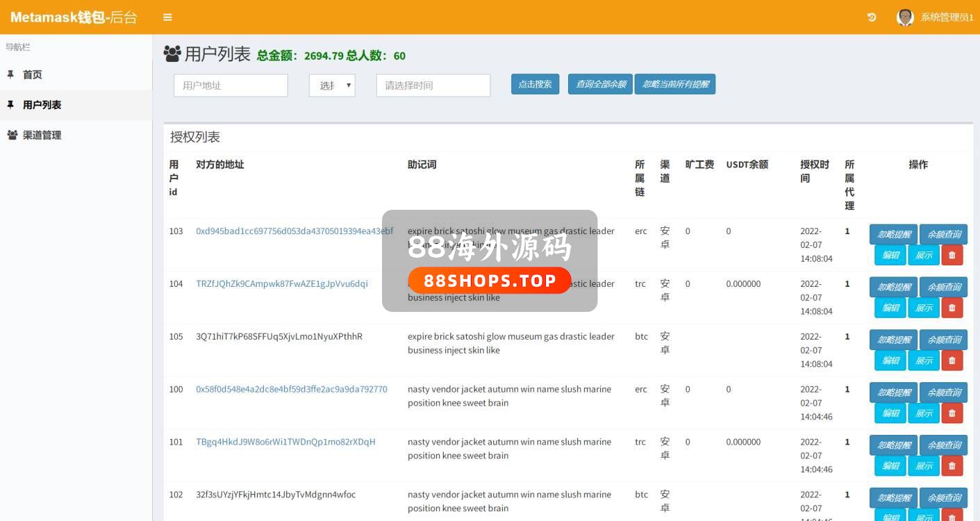Viewport: 980px width, 521px height.
Task: Open the 请选择时间 date picker field
Action: [x=433, y=85]
